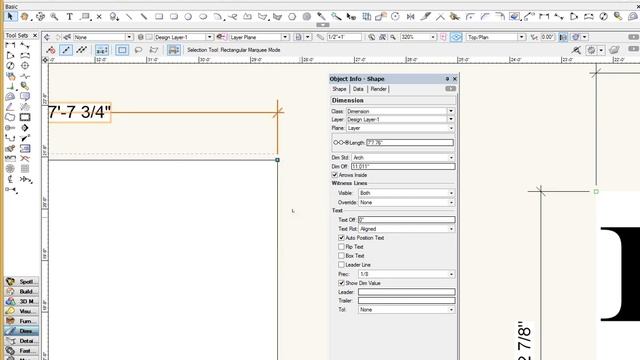Enable Rectangular Marquee mode
The image size is (640, 360).
coord(122,50)
